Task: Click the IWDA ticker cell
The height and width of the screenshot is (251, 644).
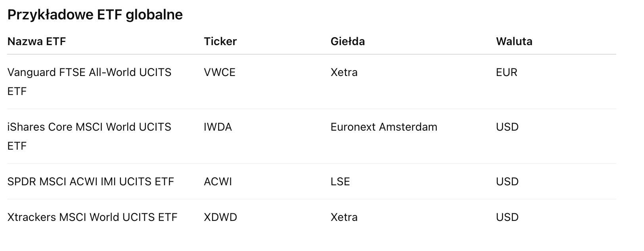Action: tap(218, 127)
